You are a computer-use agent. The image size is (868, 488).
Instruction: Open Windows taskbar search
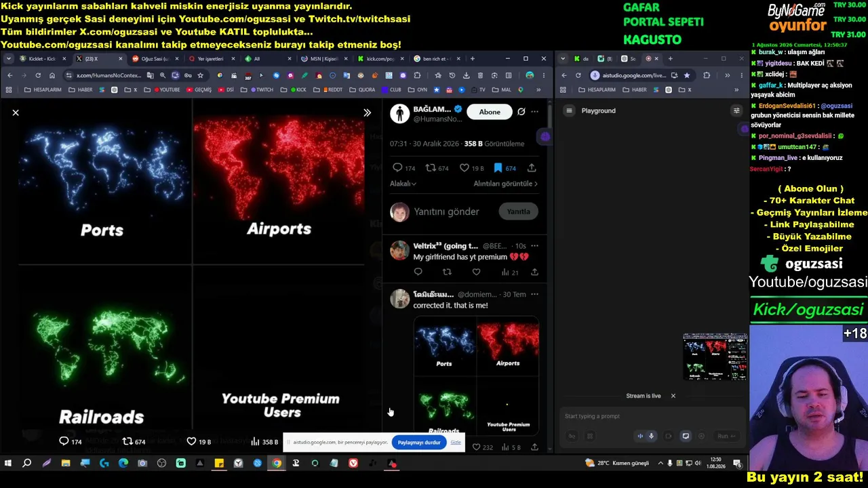click(x=27, y=464)
